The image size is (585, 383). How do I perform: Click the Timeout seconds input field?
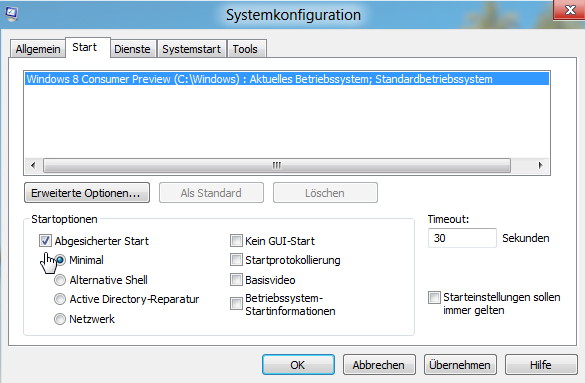click(x=462, y=238)
